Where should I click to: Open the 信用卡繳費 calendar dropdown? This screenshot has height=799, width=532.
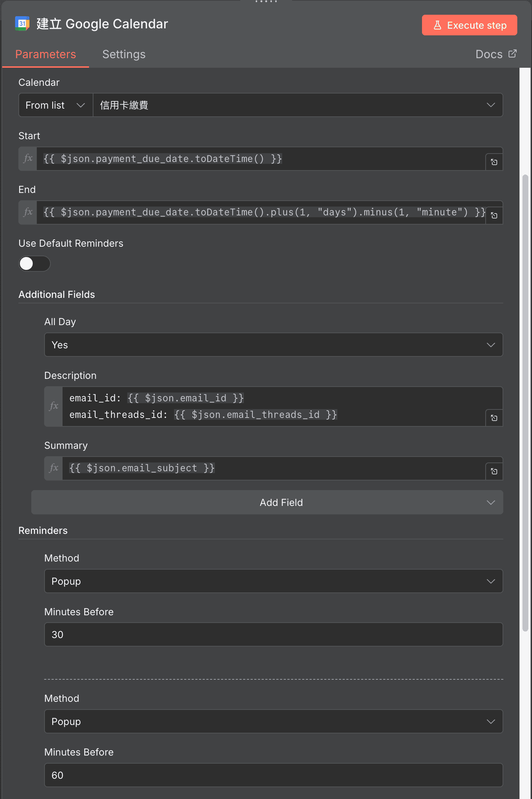coord(298,105)
